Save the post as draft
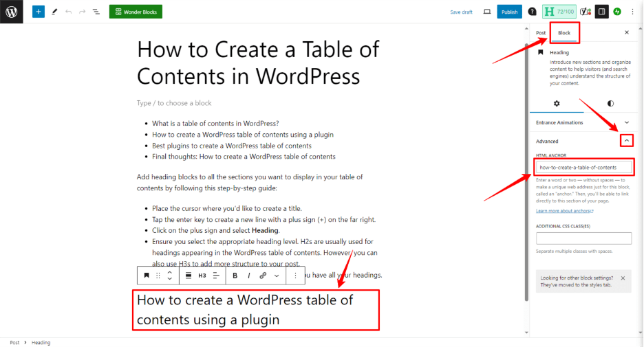Viewport: 644px width, 347px height. (461, 12)
